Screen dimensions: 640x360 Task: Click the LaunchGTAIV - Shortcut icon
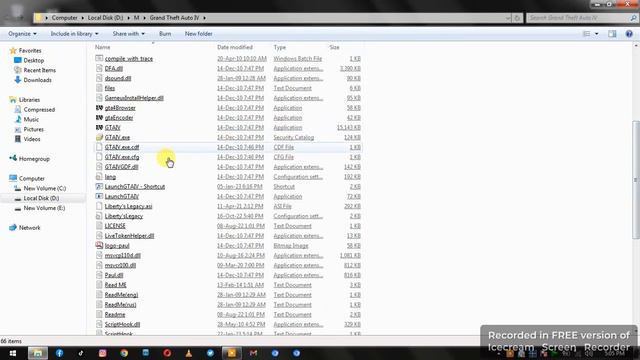[99, 187]
